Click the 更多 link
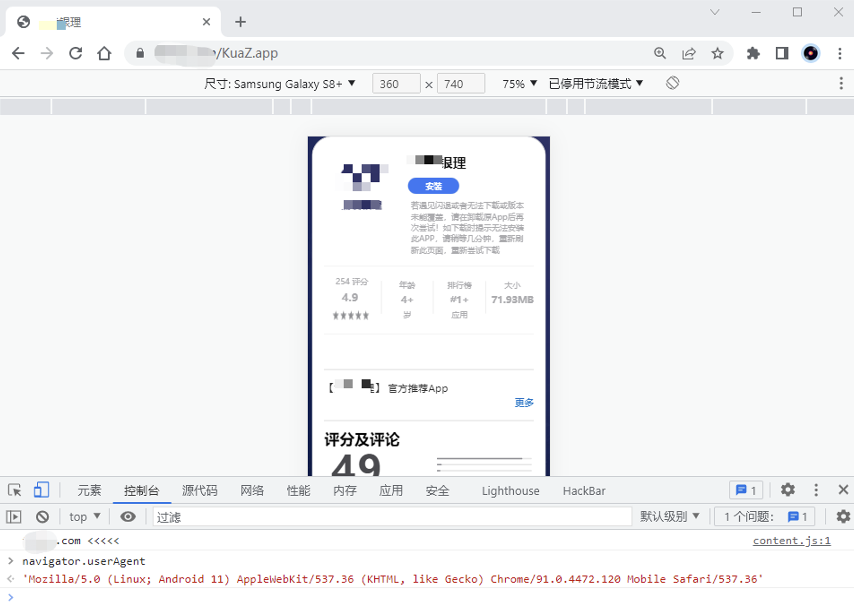Image resolution: width=854 pixels, height=616 pixels. coord(524,402)
